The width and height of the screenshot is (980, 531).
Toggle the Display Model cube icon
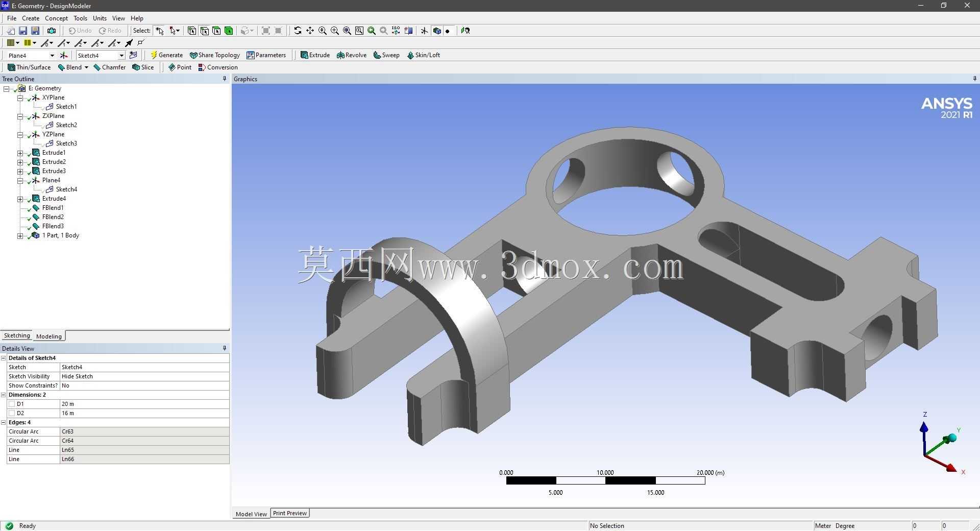pos(437,31)
